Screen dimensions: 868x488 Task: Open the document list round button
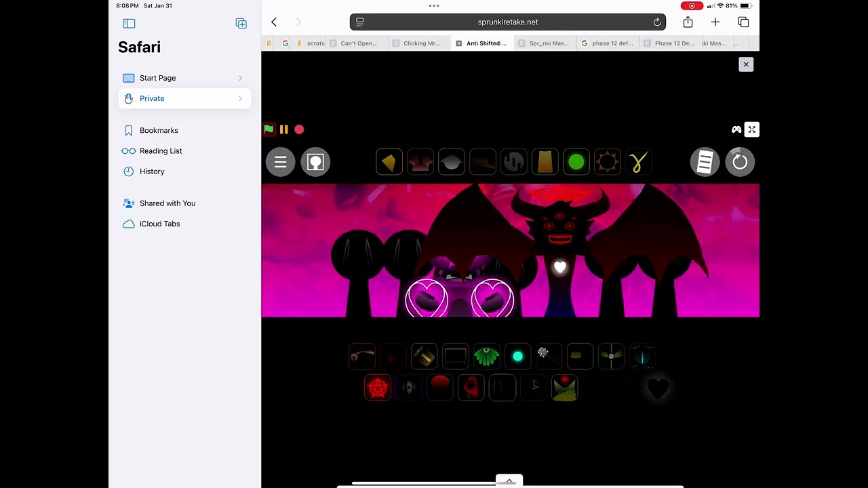click(705, 162)
